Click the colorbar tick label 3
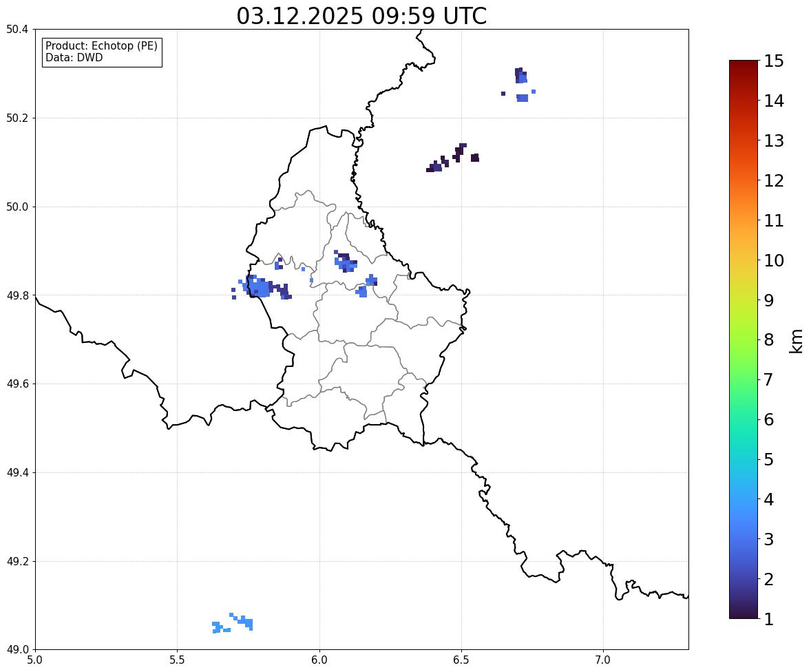 pyautogui.click(x=768, y=540)
